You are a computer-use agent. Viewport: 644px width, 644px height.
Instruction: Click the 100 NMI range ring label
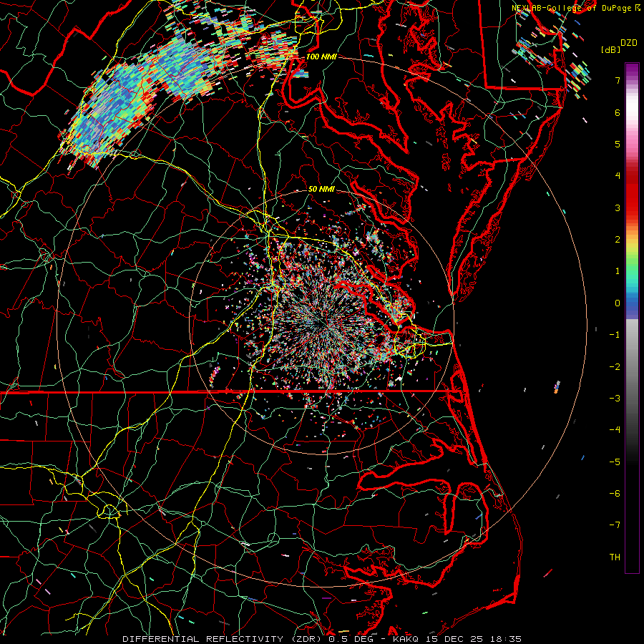pyautogui.click(x=321, y=57)
